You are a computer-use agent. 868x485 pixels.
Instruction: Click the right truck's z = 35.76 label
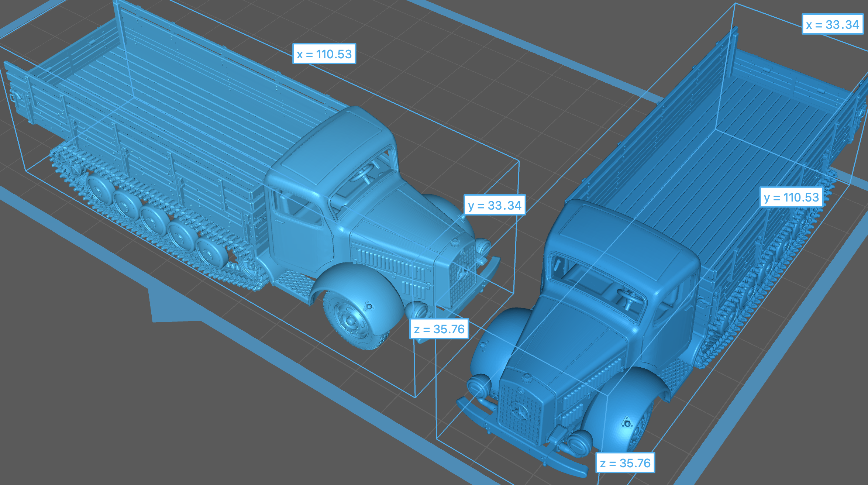tap(625, 462)
